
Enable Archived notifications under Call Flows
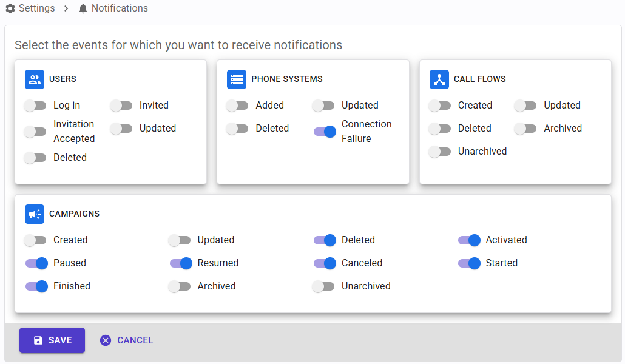click(x=525, y=128)
